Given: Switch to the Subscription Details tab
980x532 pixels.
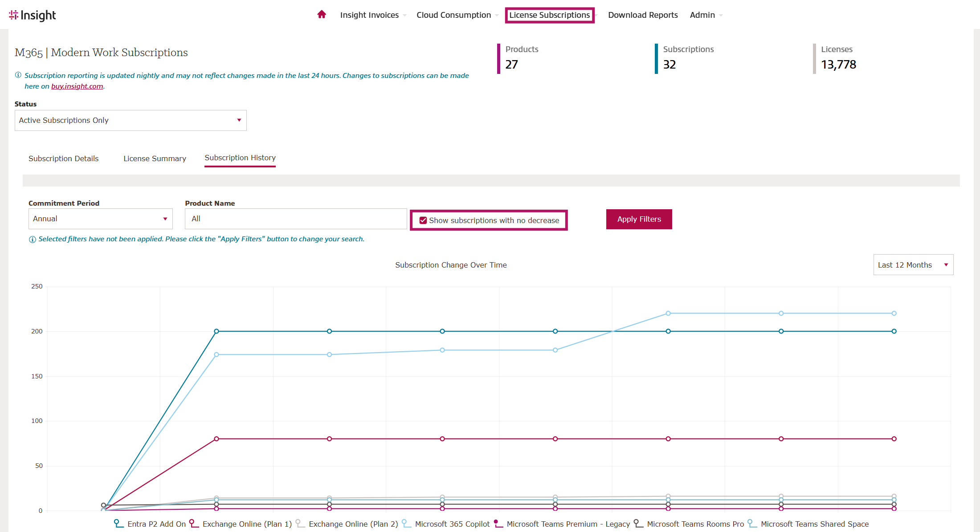Looking at the screenshot, I should click(x=63, y=158).
